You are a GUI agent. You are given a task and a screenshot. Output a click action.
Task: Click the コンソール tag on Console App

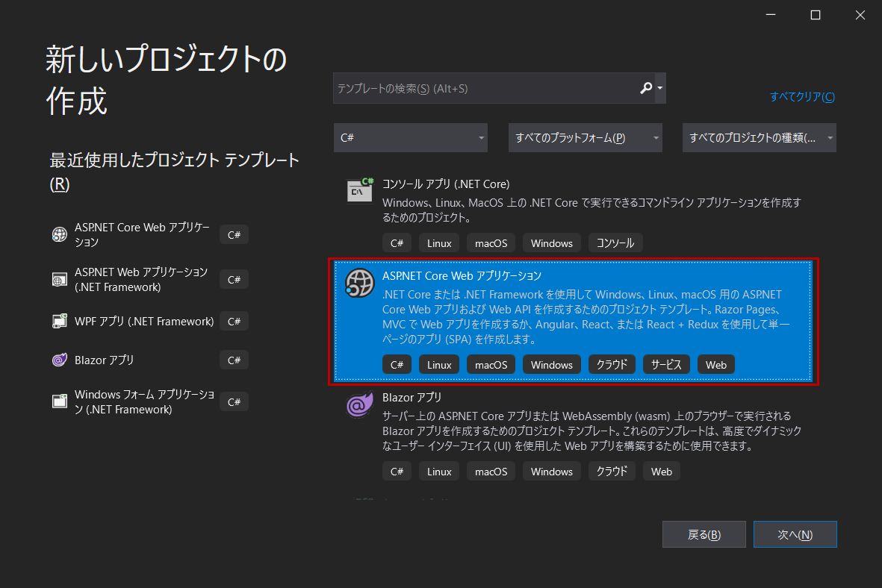coord(615,243)
